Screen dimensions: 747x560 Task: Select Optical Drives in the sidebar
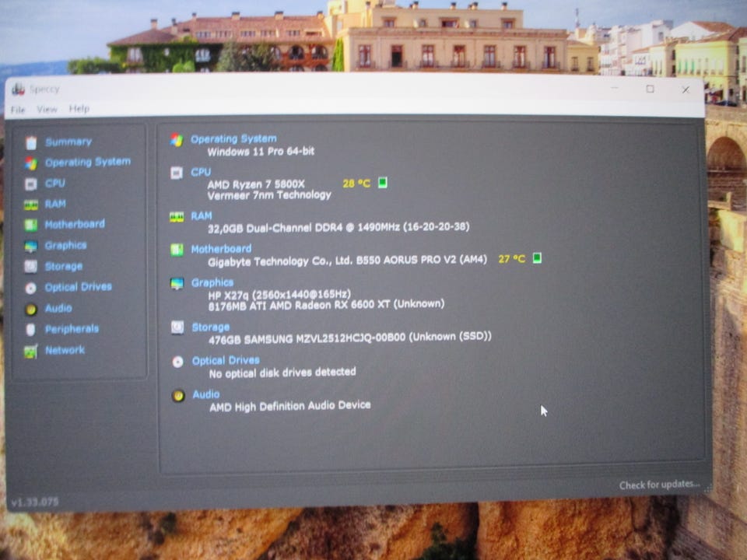pos(79,287)
